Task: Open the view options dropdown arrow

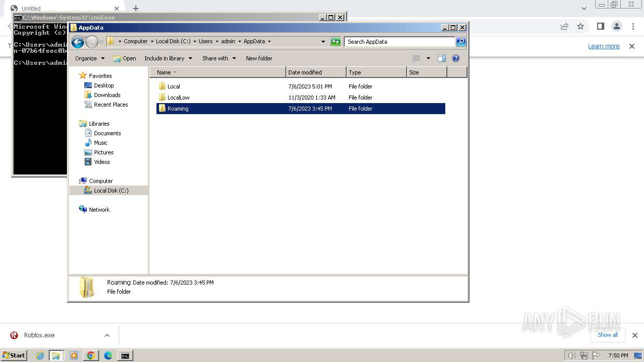Action: [x=428, y=58]
